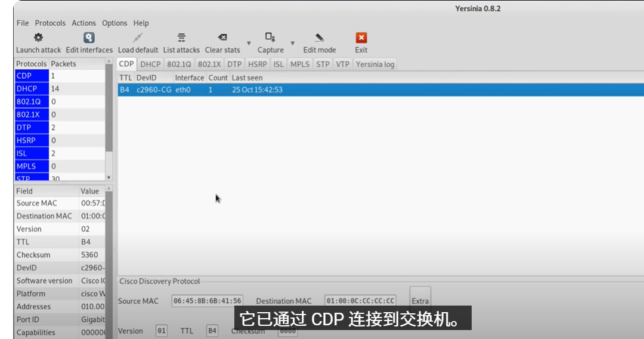Expand the Clear stats dropdown arrow

(249, 43)
